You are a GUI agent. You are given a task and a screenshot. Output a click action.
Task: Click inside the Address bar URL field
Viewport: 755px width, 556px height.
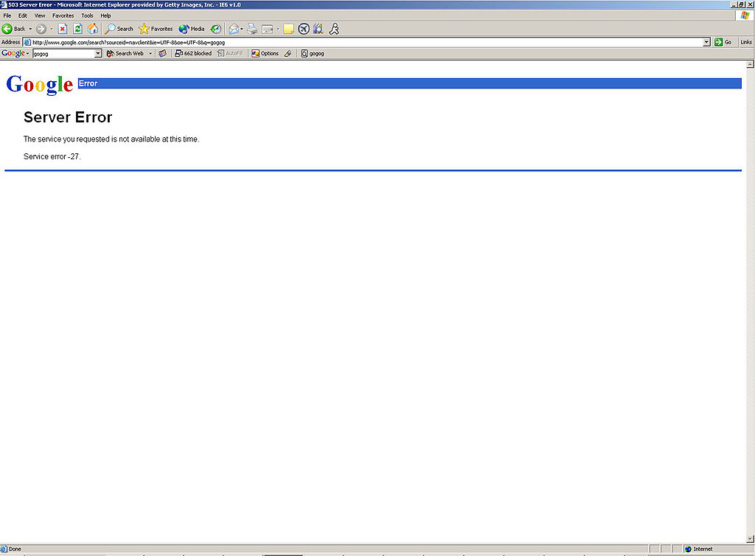366,42
